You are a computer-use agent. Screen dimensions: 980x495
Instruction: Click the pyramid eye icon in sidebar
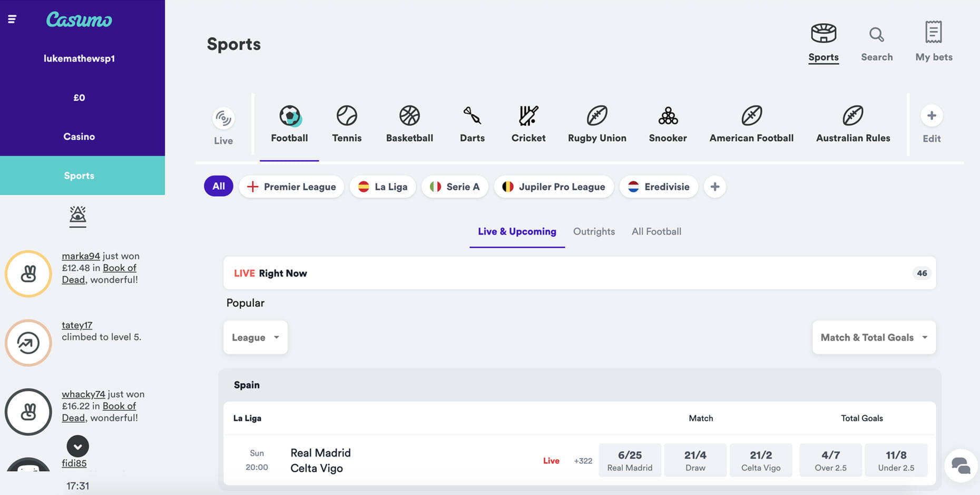(x=78, y=217)
